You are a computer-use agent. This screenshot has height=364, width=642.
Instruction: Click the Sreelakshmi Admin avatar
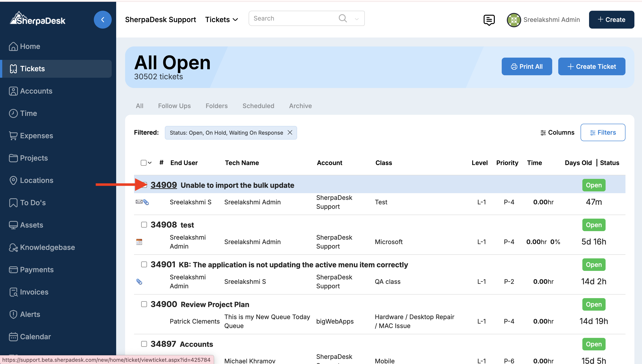[514, 20]
